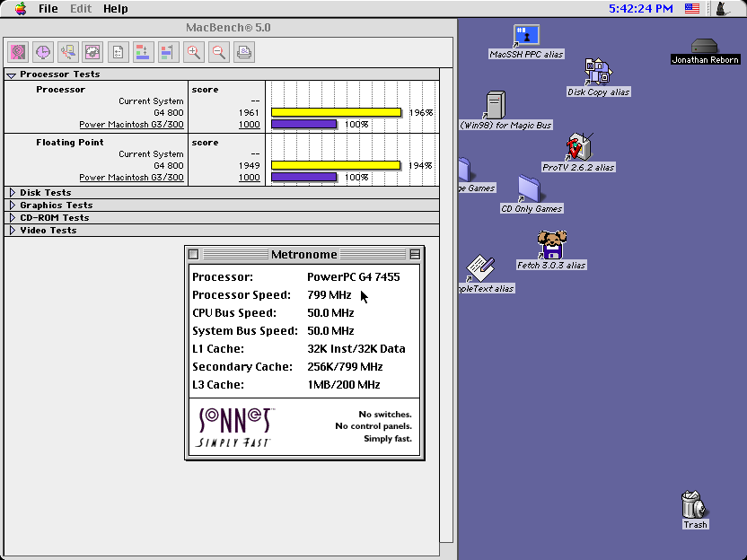Click the bars with vertical arrows icon
This screenshot has height=560, width=747.
click(143, 52)
